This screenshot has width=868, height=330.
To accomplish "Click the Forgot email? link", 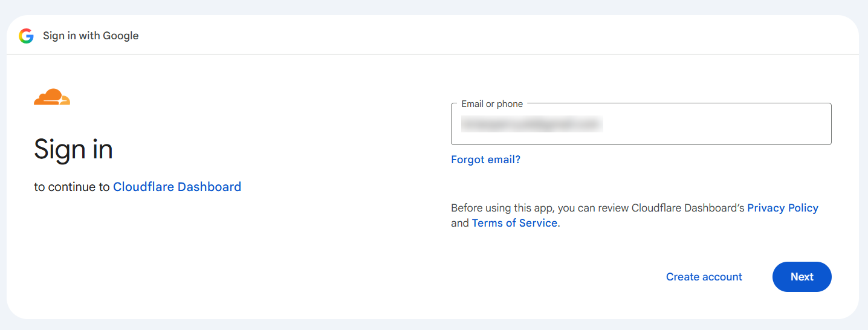I will 485,160.
